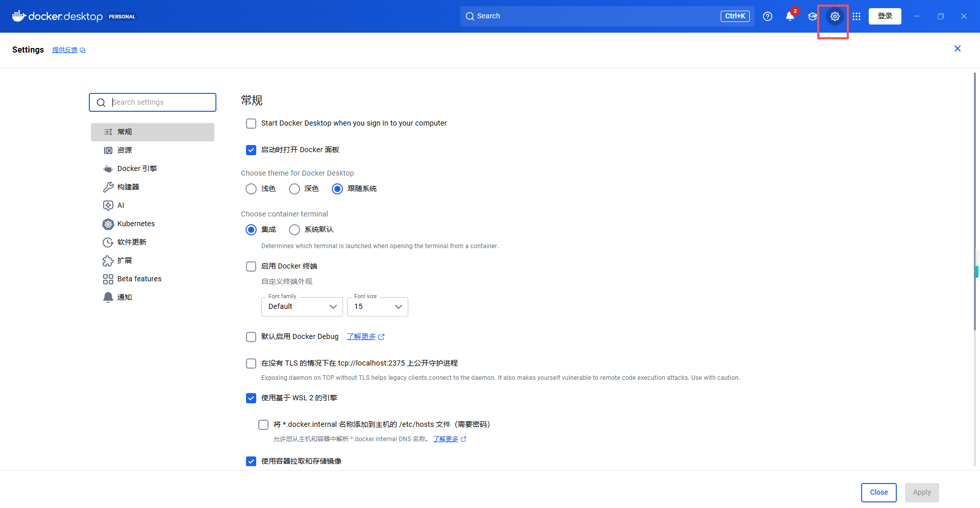Viewport: 980px width, 508px height.
Task: Enable Start Docker Desktop at sign in
Action: point(251,124)
